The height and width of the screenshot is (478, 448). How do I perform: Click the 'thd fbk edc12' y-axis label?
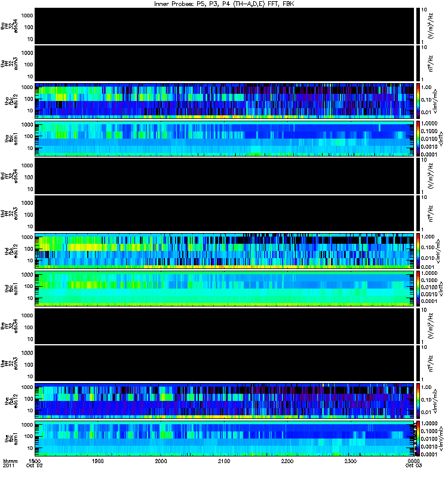pos(11,251)
